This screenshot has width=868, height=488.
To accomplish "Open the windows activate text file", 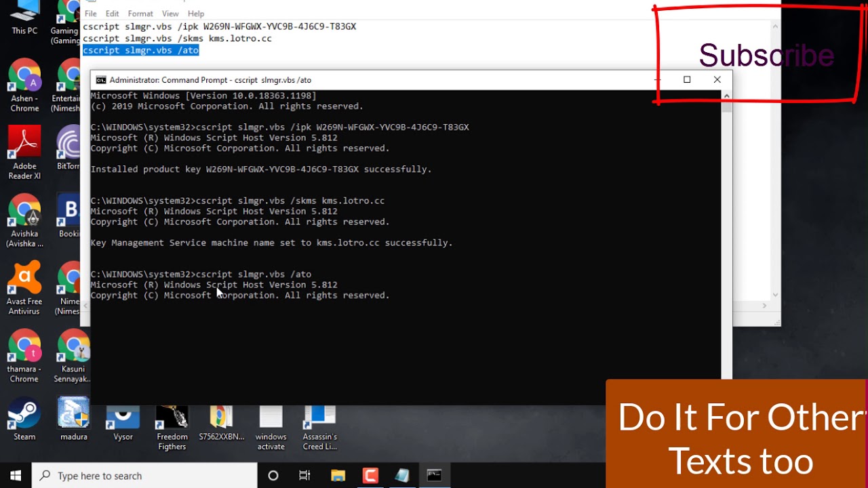I will pyautogui.click(x=271, y=429).
